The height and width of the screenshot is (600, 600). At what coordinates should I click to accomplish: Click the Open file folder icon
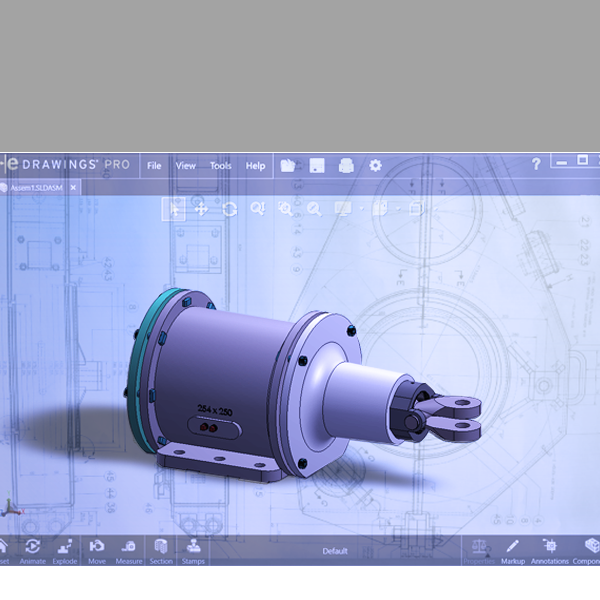(x=288, y=165)
